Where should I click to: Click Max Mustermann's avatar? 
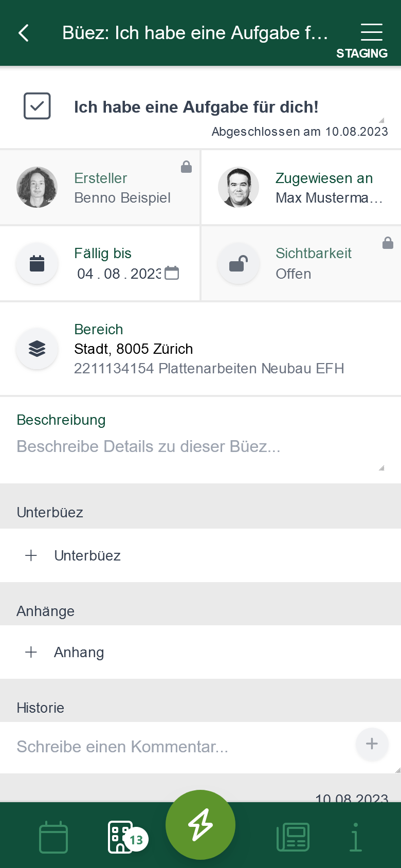click(x=239, y=187)
